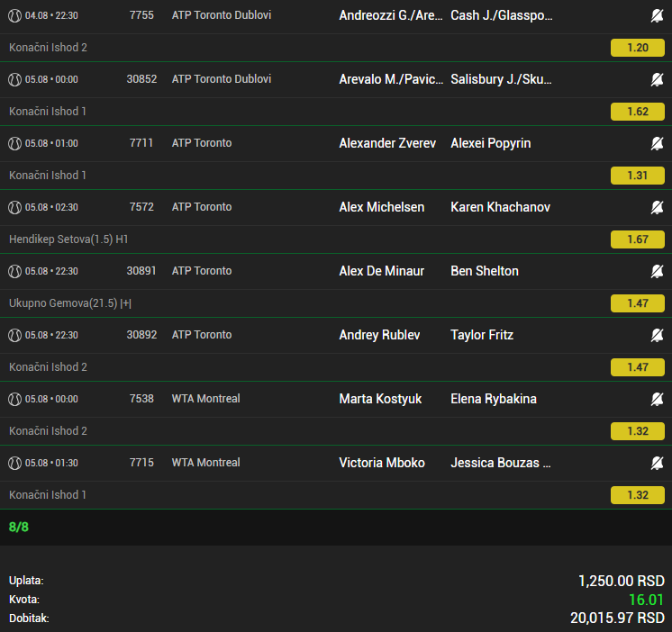Select Andreozzi G./Are... team name
The height and width of the screenshot is (632, 672).
point(390,15)
